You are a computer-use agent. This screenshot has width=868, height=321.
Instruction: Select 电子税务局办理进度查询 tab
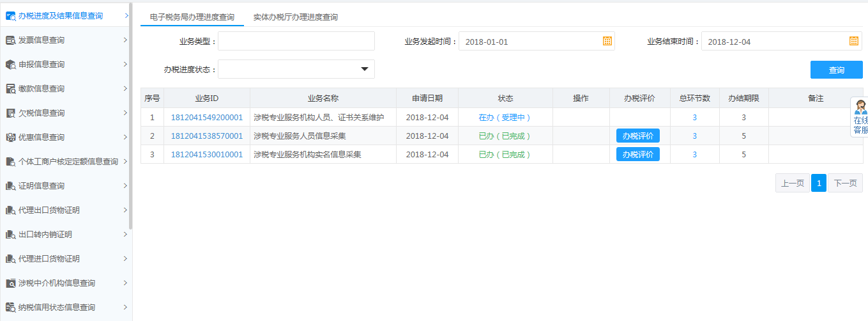pyautogui.click(x=192, y=17)
